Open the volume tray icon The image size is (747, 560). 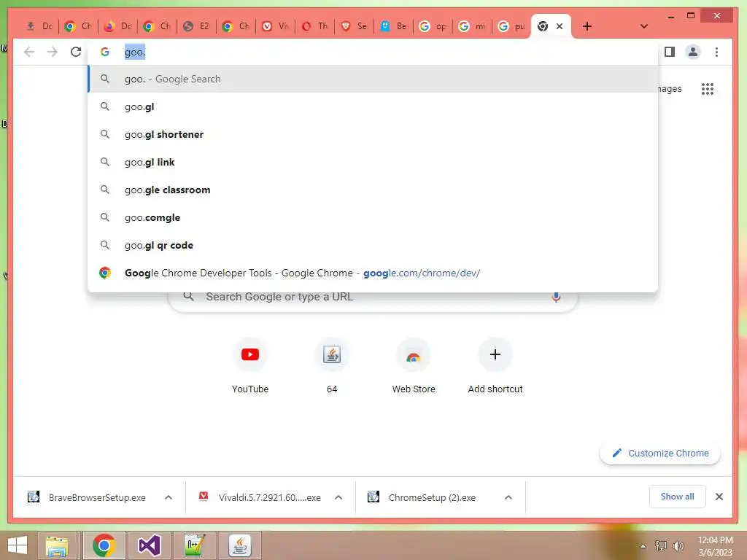[x=678, y=546]
